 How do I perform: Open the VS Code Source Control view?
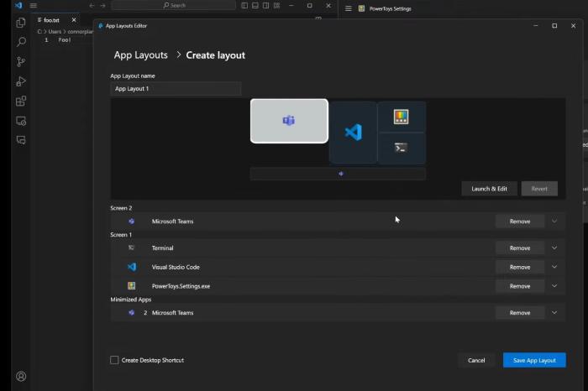tap(21, 61)
